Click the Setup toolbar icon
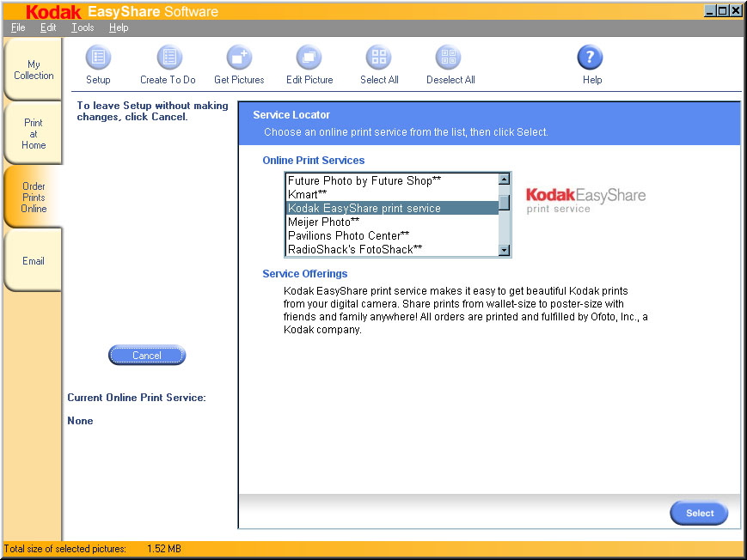The height and width of the screenshot is (560, 747). (98, 58)
